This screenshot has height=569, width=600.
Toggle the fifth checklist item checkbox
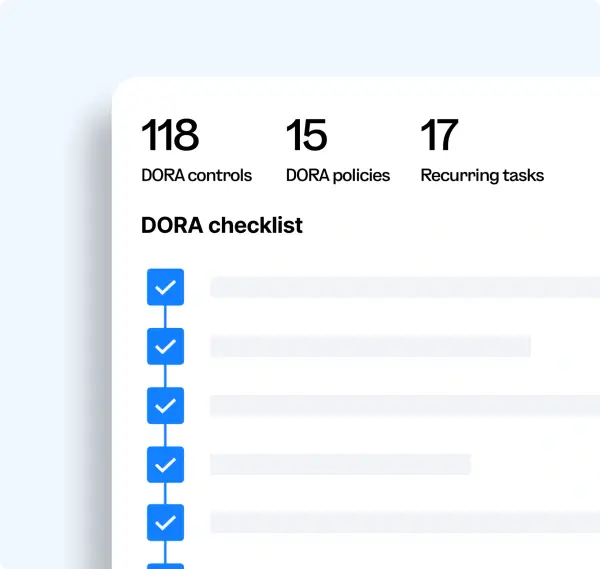point(166,522)
